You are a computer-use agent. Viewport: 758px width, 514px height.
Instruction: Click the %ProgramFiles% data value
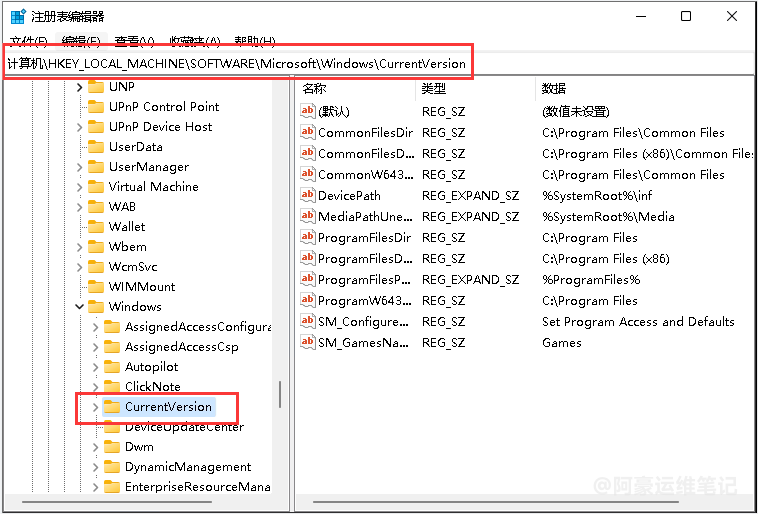tap(591, 279)
